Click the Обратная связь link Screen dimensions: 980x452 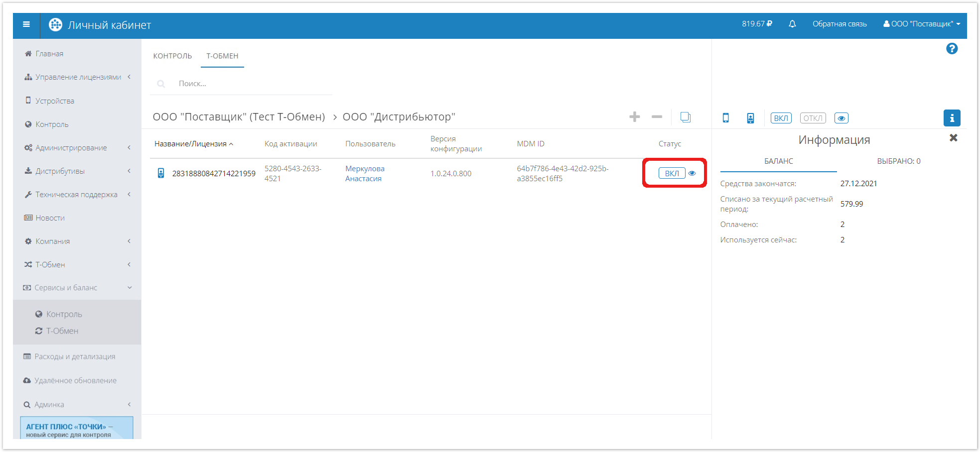click(x=840, y=24)
